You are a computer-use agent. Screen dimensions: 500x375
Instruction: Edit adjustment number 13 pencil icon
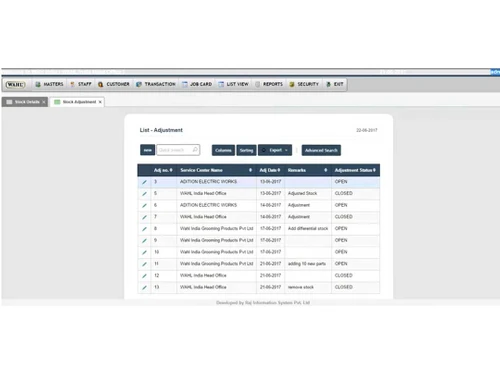coord(144,287)
